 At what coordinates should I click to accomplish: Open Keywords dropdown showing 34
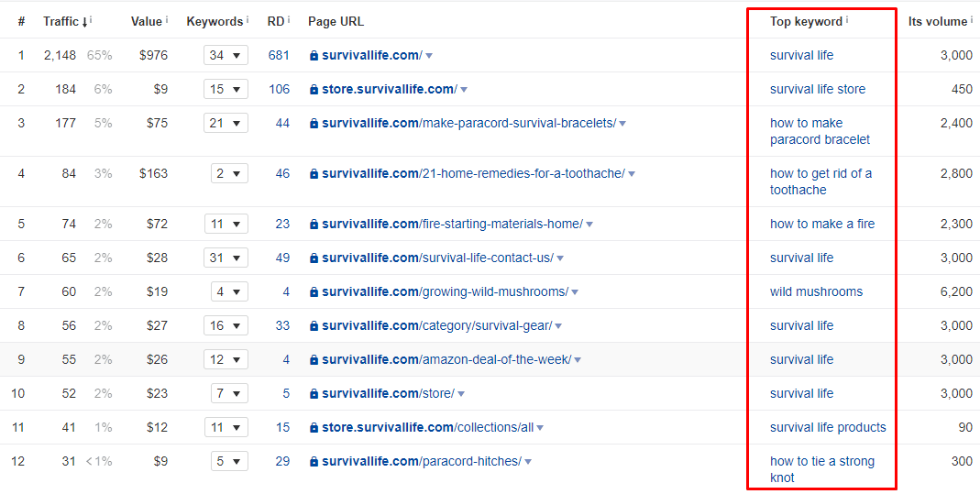click(226, 56)
